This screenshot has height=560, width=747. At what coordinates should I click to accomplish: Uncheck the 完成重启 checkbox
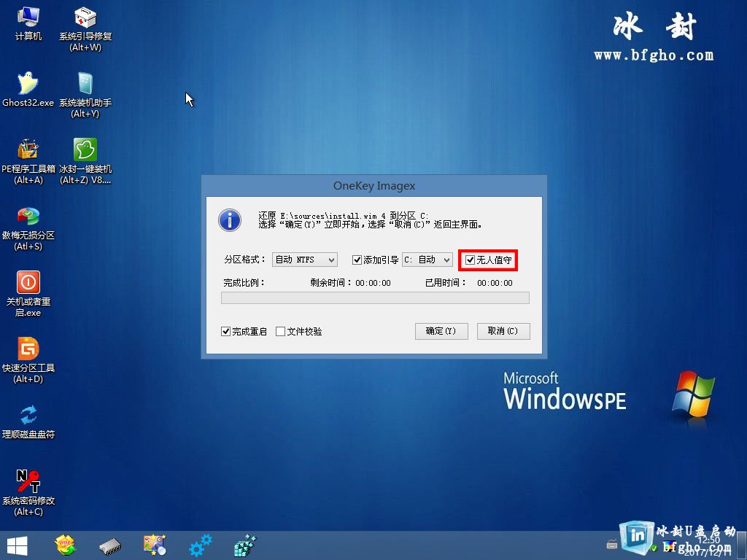[226, 332]
